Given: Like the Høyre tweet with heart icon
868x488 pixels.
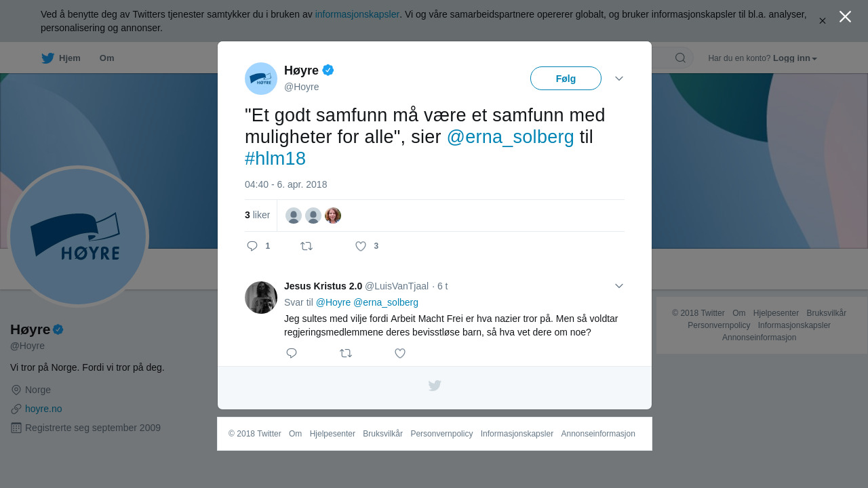Looking at the screenshot, I should pos(361,246).
